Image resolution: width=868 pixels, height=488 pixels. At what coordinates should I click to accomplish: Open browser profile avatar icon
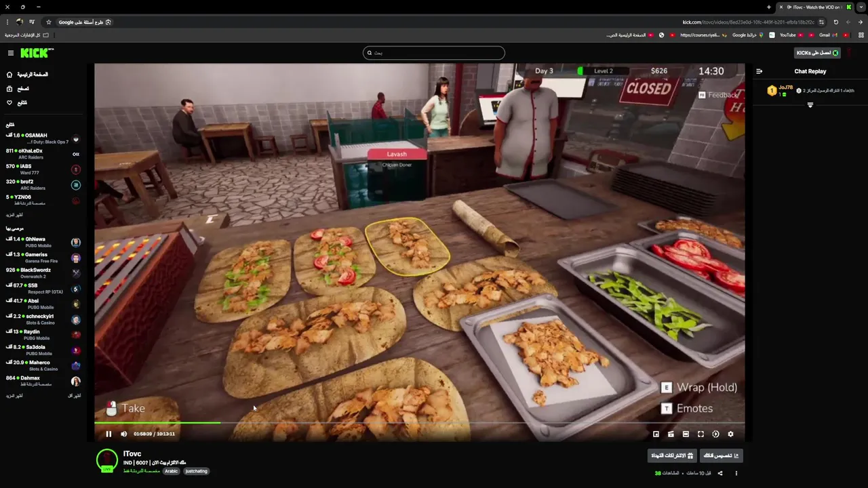point(19,22)
